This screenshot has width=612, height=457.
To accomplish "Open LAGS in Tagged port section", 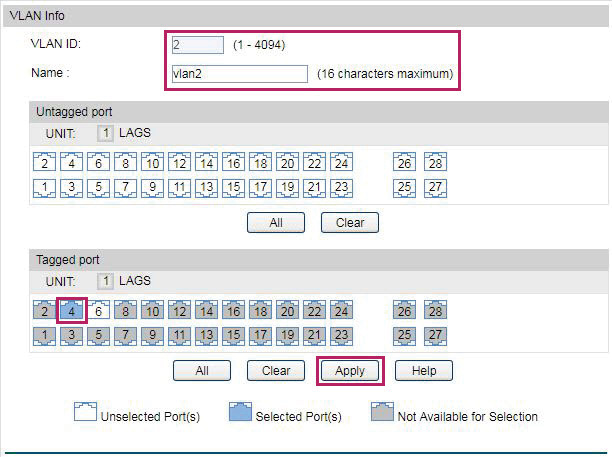I will point(135,281).
